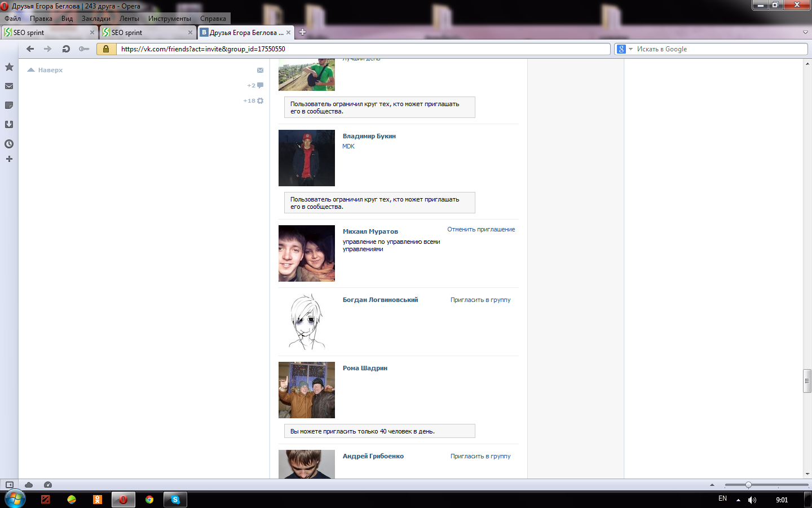
Task: Open the Инструменты menu
Action: (170, 19)
